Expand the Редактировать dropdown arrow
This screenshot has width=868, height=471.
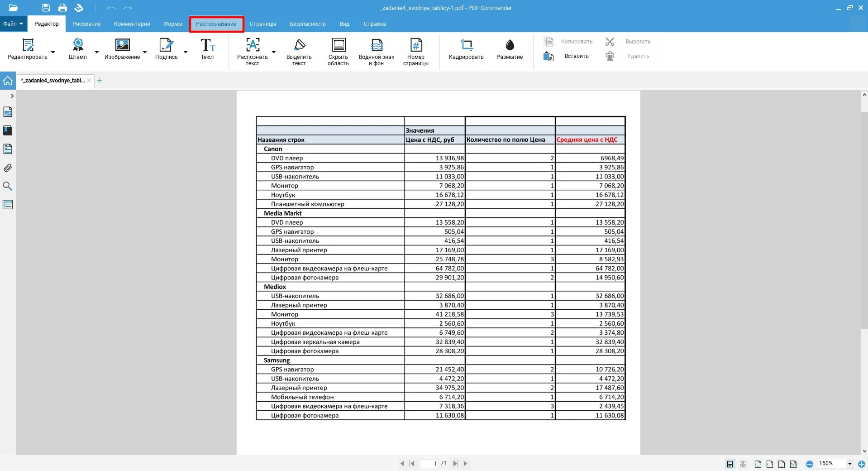53,53
